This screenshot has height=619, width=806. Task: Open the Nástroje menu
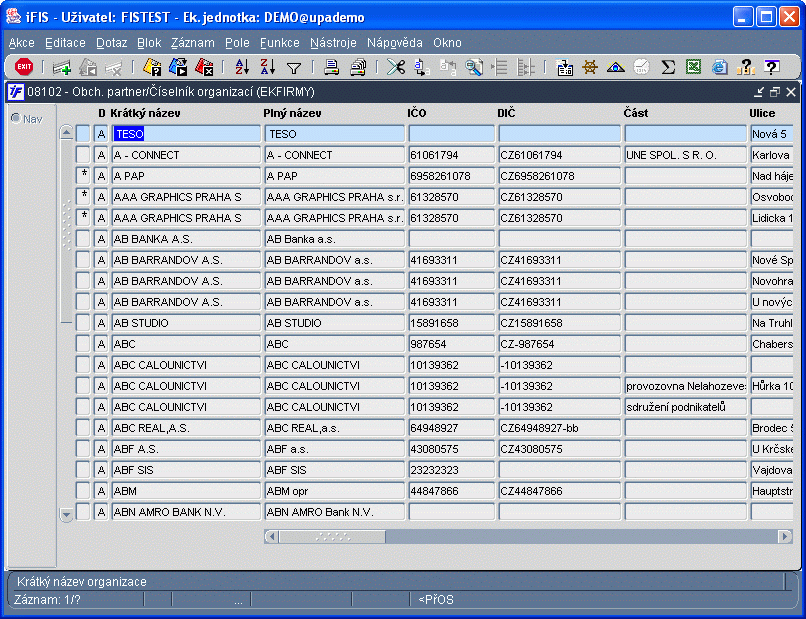click(333, 43)
